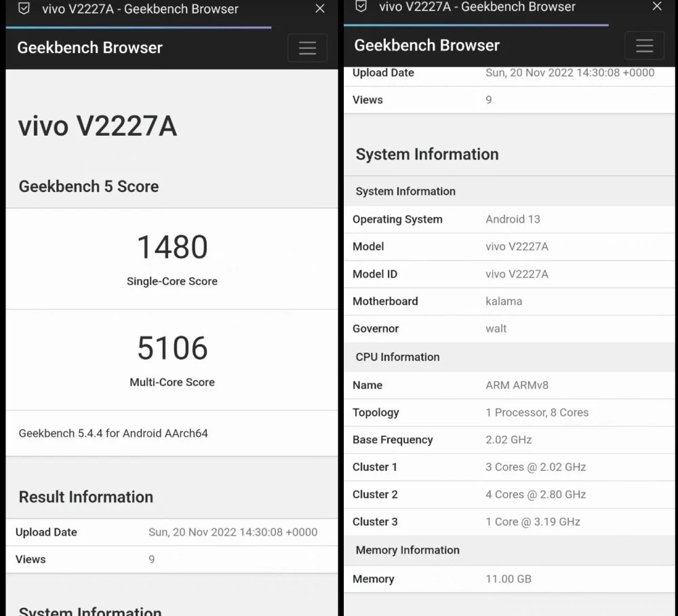The image size is (678, 616).
Task: Click the Topology row label
Action: (376, 412)
